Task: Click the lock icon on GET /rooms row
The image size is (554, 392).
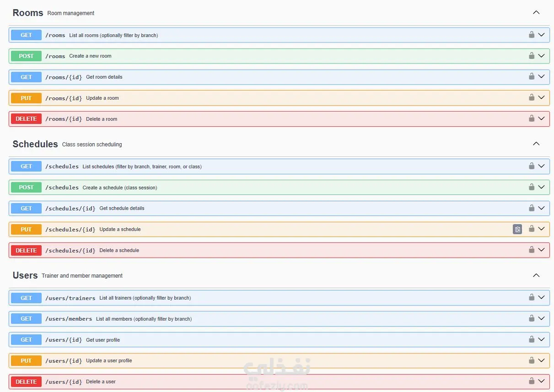Action: (531, 34)
